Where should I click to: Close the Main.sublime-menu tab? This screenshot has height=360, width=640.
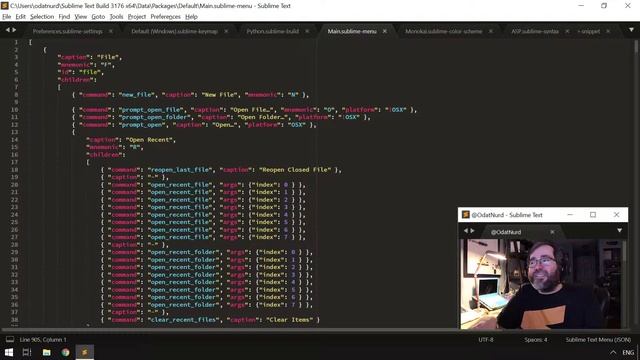384,31
